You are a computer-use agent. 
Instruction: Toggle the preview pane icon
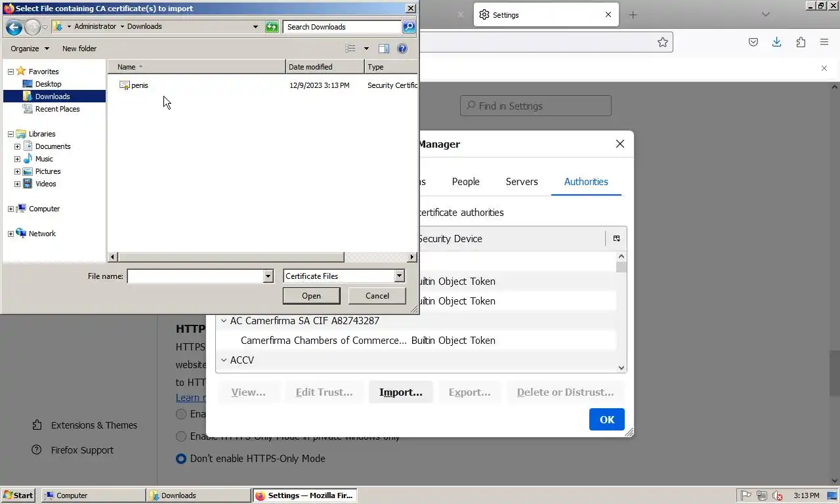click(x=384, y=49)
